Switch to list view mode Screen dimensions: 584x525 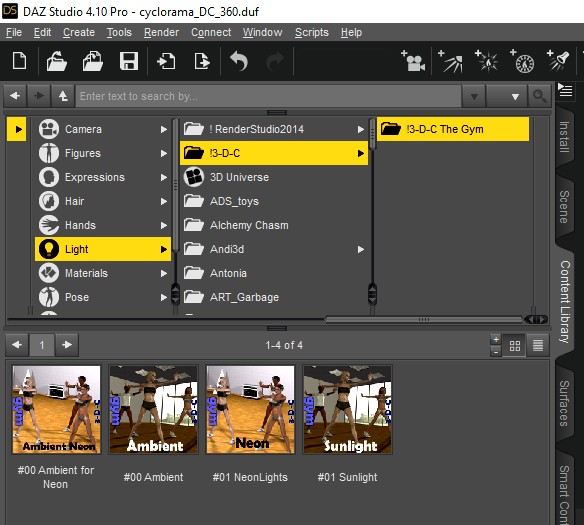[x=537, y=346]
